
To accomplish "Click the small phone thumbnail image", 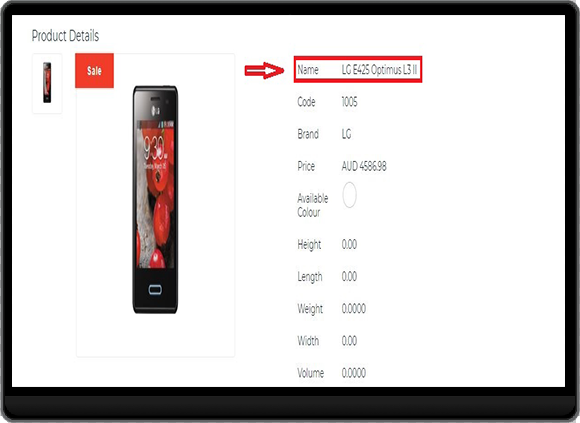I will click(x=47, y=82).
